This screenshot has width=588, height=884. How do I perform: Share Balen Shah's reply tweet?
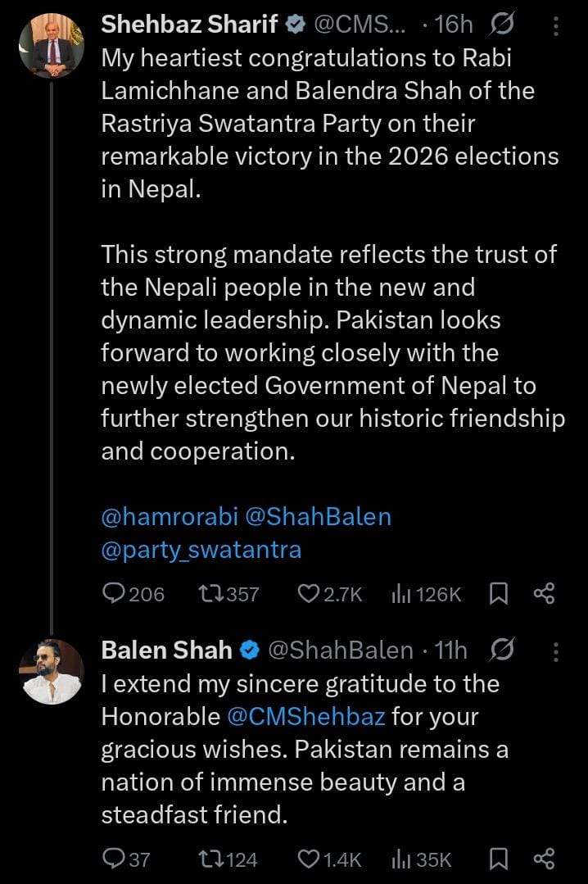(x=544, y=859)
